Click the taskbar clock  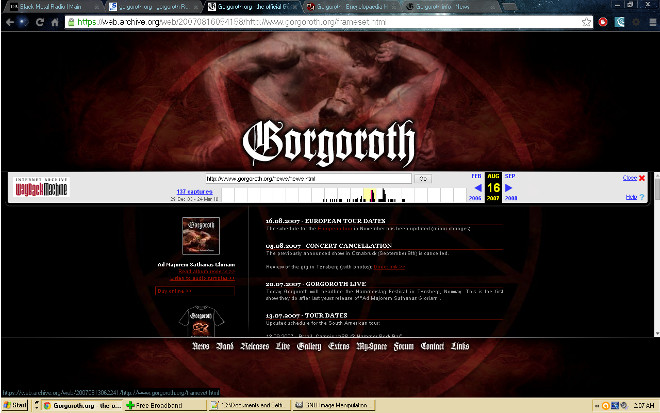644,405
